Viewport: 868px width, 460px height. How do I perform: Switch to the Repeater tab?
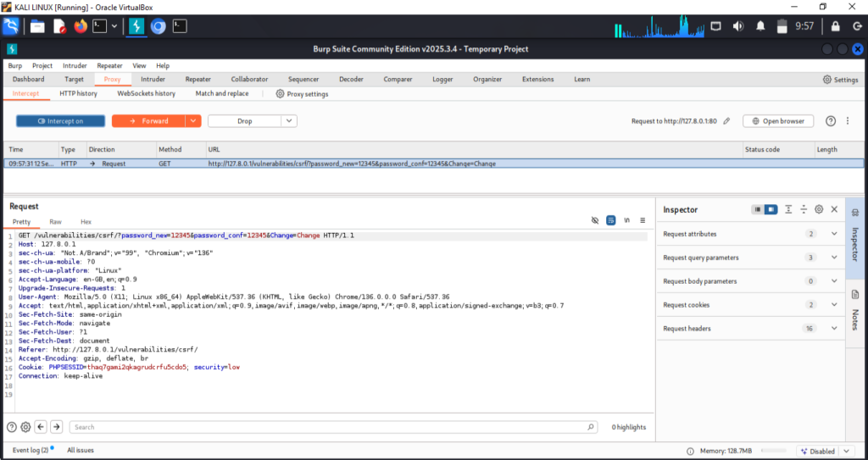198,80
